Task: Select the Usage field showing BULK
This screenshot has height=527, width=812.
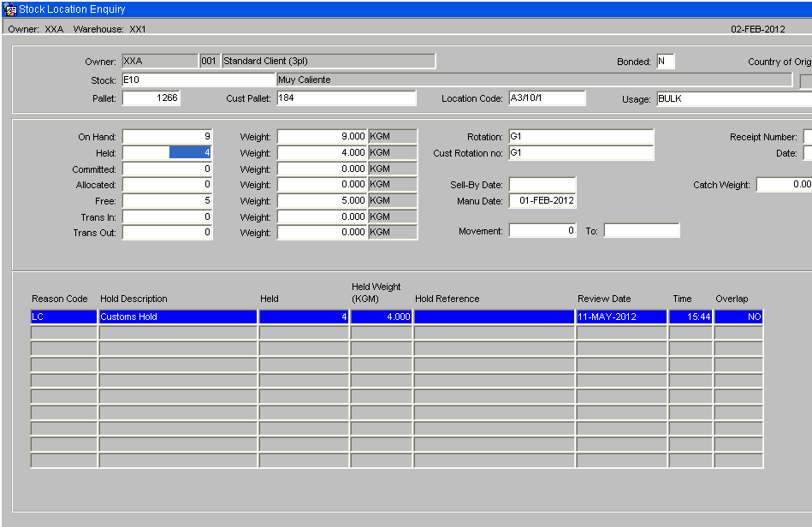Action: click(734, 98)
